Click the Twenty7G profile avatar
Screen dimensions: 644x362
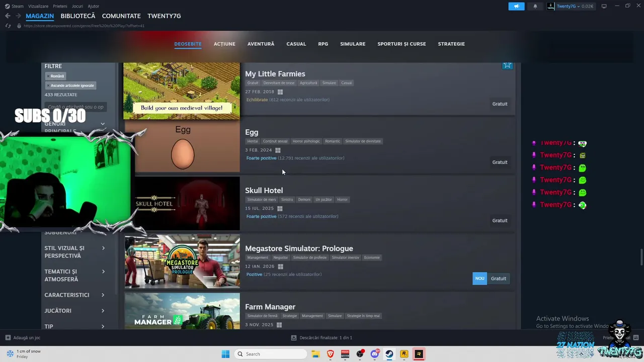[551, 6]
